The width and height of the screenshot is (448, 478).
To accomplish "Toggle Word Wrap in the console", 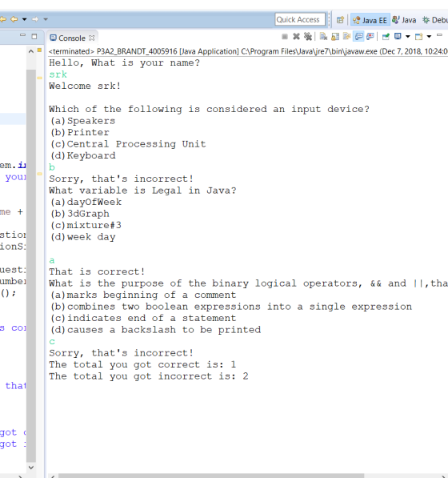I will [x=346, y=37].
